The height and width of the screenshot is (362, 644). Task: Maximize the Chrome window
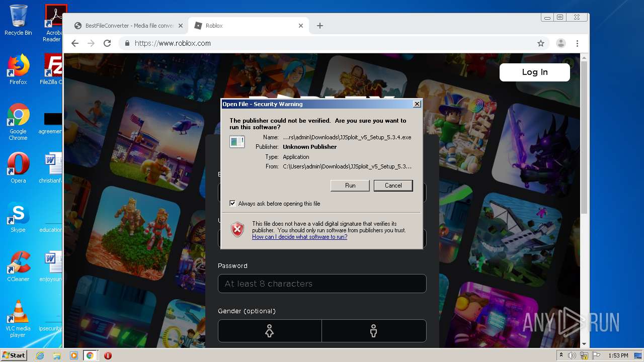[560, 17]
